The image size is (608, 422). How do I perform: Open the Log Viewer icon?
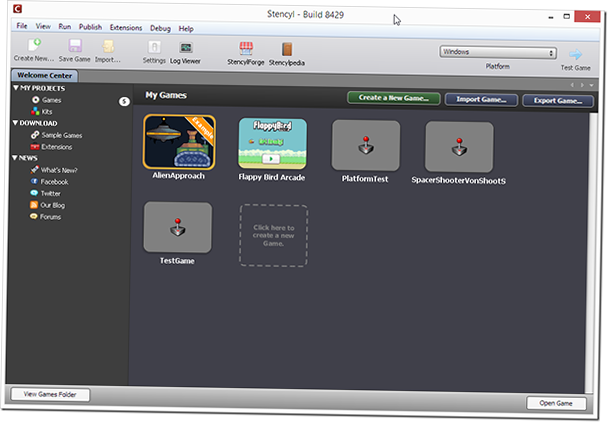pos(186,48)
